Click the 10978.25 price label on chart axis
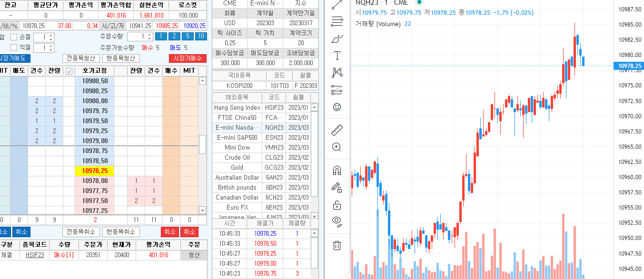644x279 pixels. coord(629,66)
